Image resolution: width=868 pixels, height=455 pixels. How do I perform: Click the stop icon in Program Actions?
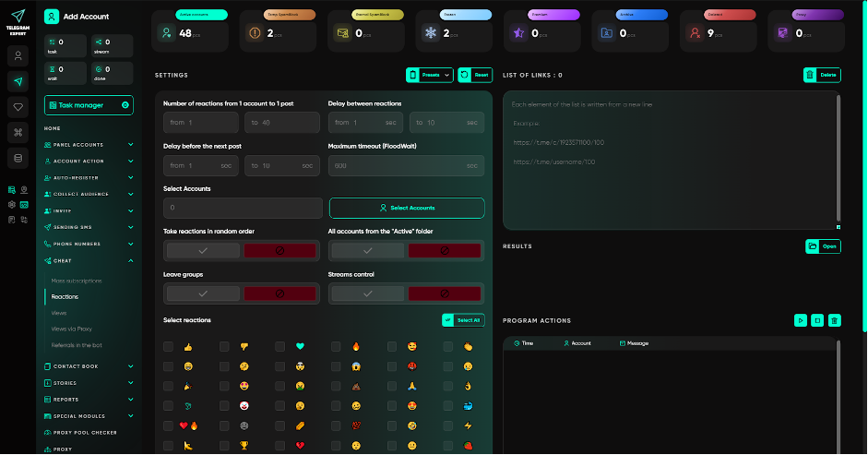pyautogui.click(x=816, y=320)
